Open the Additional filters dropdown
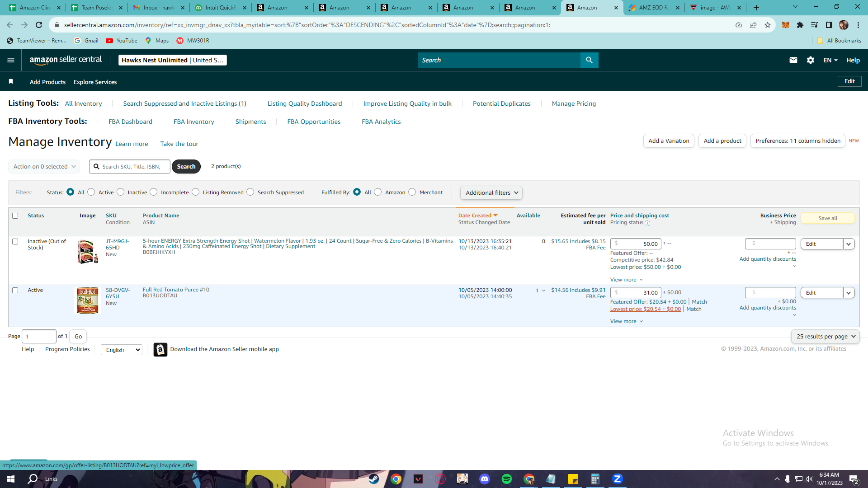 pyautogui.click(x=491, y=192)
